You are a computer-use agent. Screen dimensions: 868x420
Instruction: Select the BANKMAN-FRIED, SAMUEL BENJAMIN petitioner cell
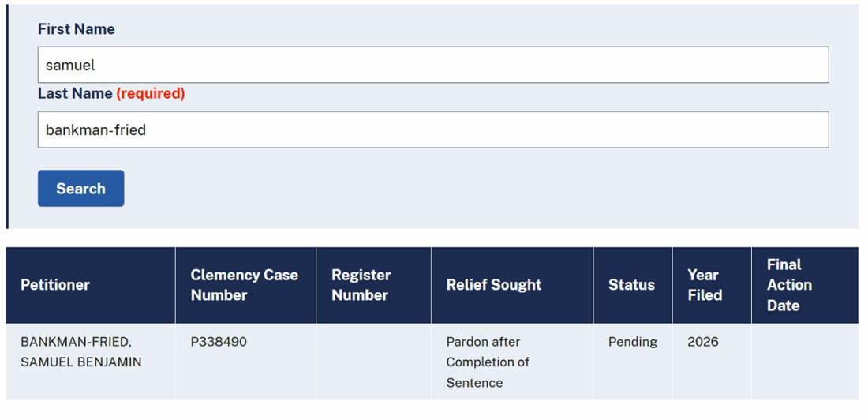(x=91, y=362)
